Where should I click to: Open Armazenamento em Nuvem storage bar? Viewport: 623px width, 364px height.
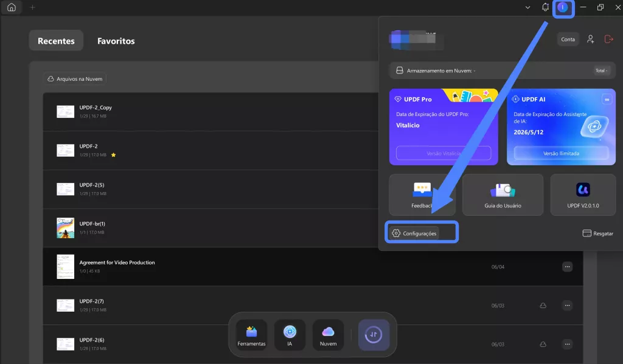[x=502, y=70]
